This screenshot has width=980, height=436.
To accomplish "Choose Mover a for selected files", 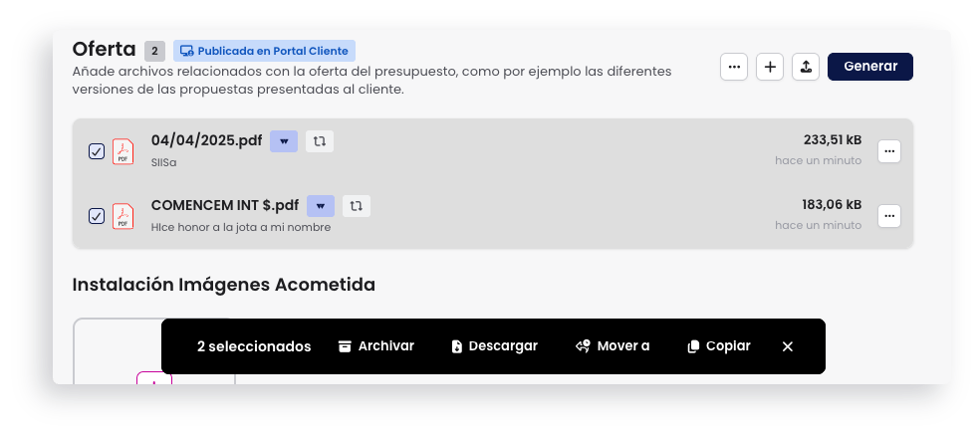I will (612, 346).
